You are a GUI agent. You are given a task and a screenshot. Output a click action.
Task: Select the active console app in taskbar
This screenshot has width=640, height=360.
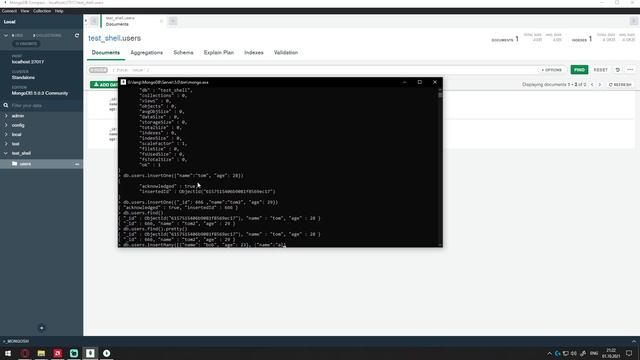tap(90, 353)
